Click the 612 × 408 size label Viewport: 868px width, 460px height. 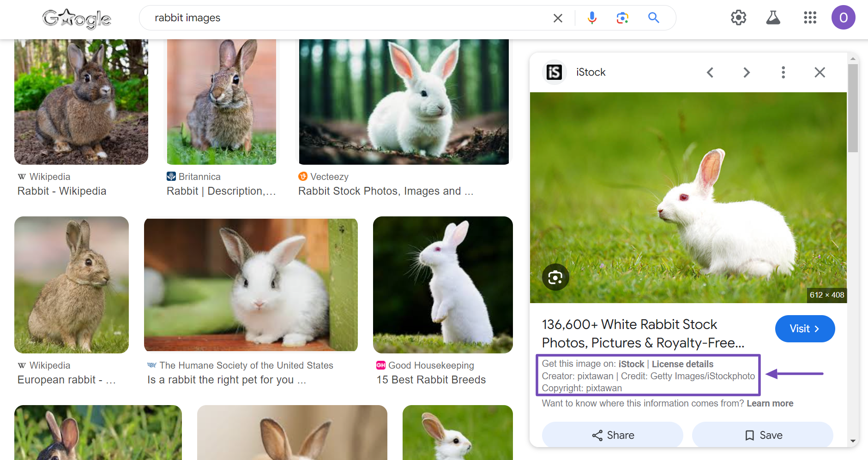tap(827, 295)
